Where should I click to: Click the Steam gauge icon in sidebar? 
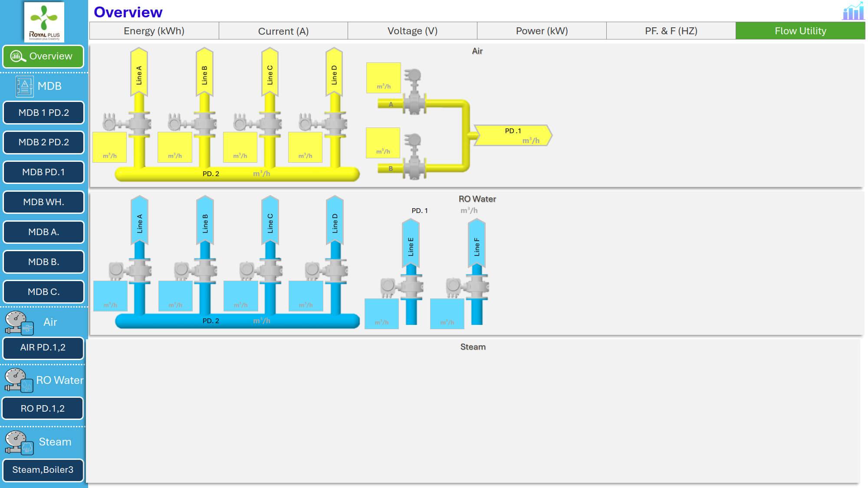pos(19,442)
